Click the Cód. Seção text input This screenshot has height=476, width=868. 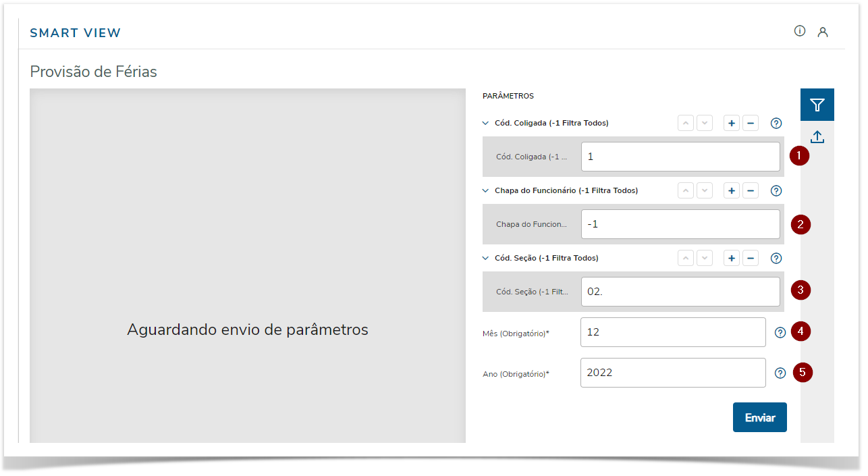[680, 292]
